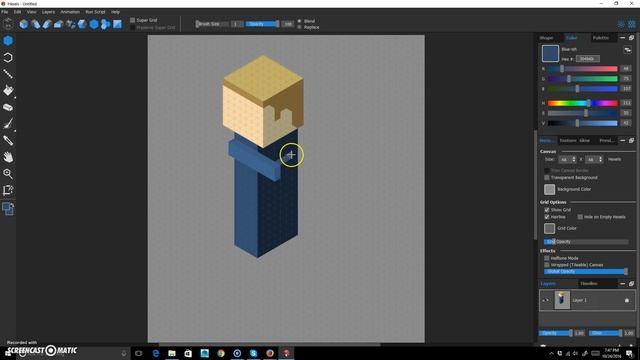Enable Halftone Mode checkbox

pos(547,258)
